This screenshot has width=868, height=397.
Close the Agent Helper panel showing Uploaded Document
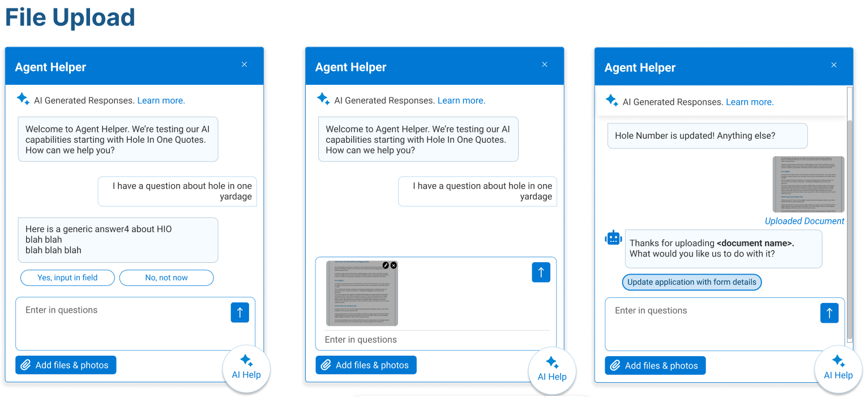[834, 65]
